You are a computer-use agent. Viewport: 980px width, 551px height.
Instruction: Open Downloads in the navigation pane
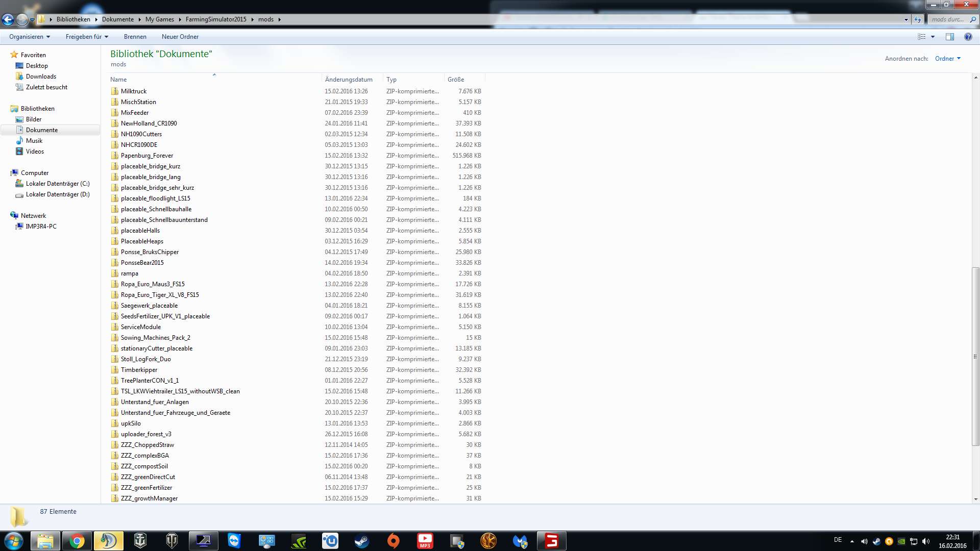(x=41, y=77)
